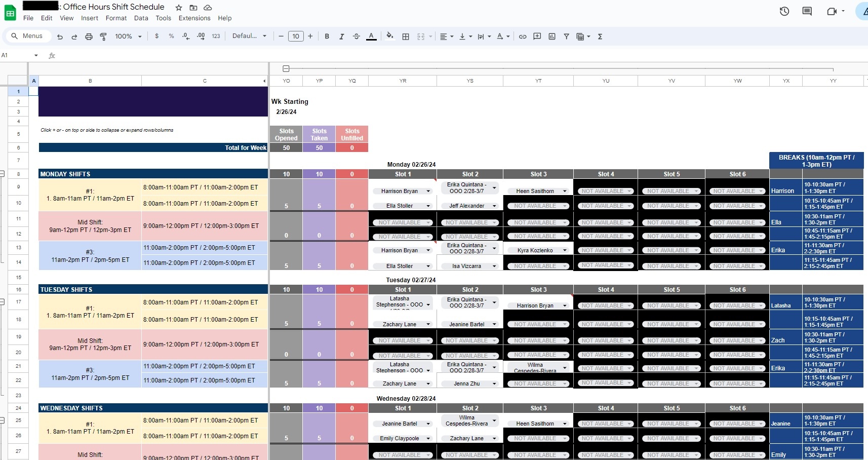Image resolution: width=868 pixels, height=460 pixels.
Task: Open Emily Claypoole dropdown in Wednesday Slot 1
Action: (x=428, y=438)
